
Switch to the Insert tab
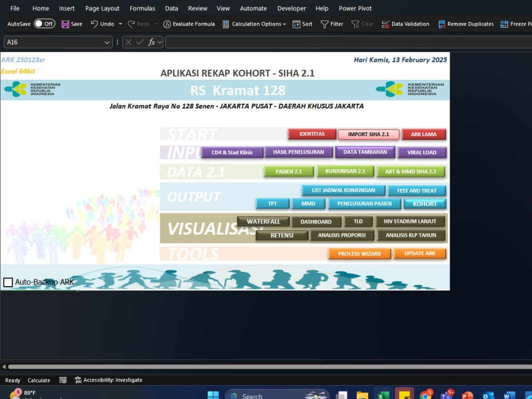pos(67,8)
